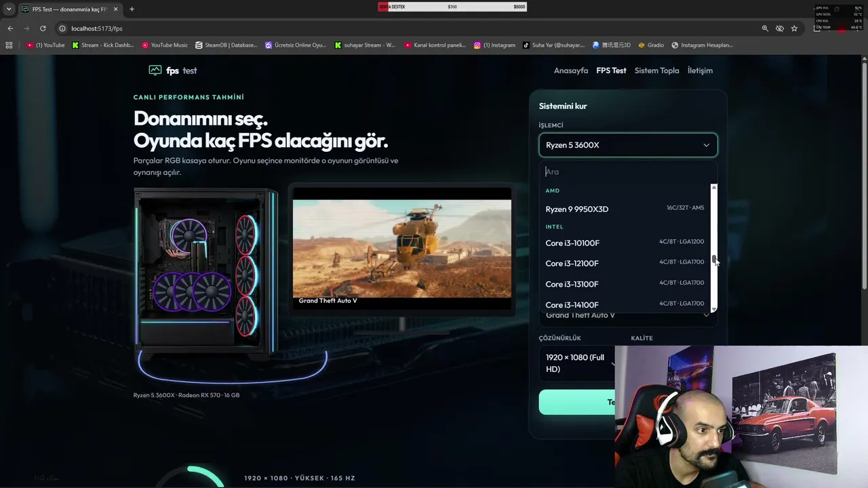Open the Gradio bookmark

click(x=651, y=45)
